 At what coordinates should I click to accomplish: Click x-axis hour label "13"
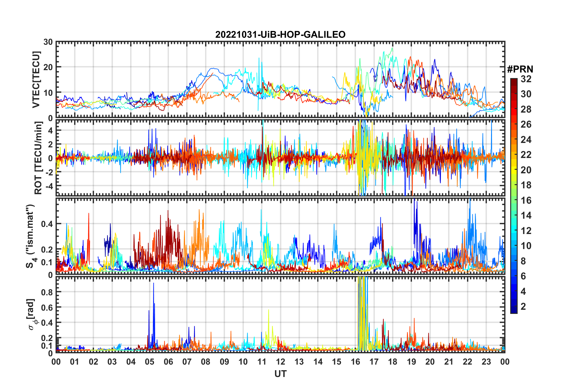[299, 362]
